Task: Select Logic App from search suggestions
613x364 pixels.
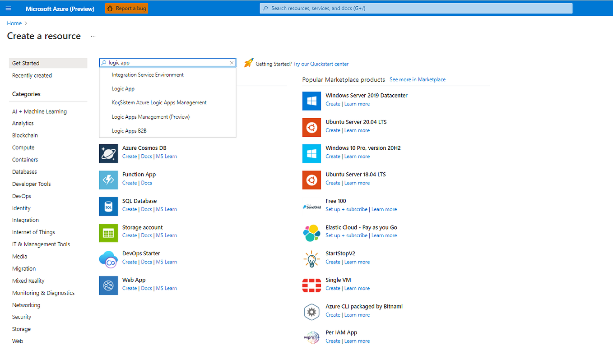Action: (124, 88)
